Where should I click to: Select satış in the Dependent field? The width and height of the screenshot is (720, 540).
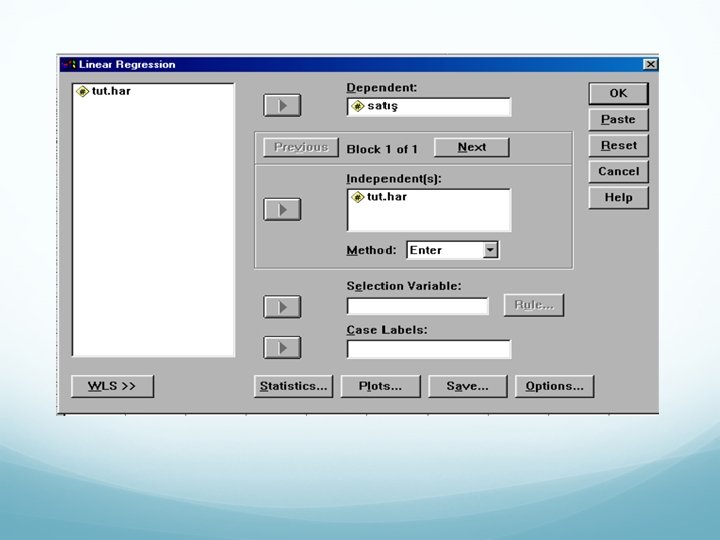click(x=382, y=107)
